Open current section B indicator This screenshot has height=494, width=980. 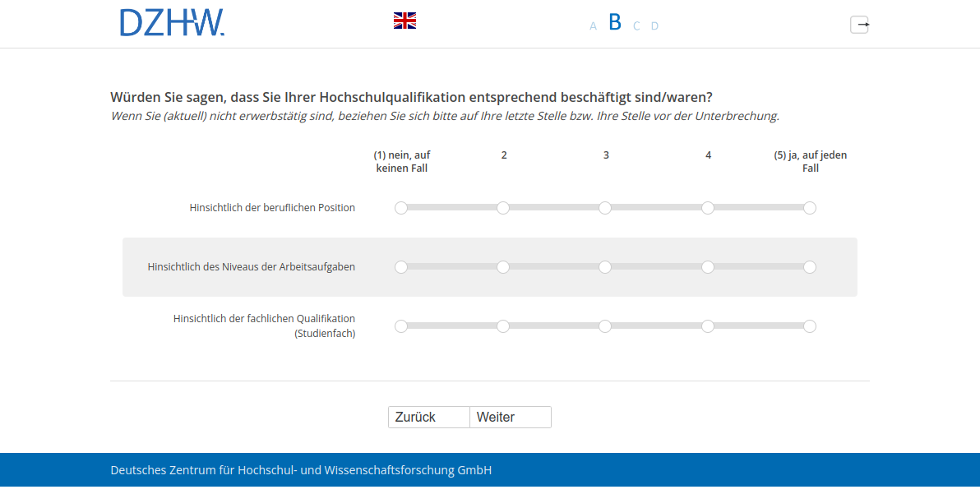click(x=615, y=23)
